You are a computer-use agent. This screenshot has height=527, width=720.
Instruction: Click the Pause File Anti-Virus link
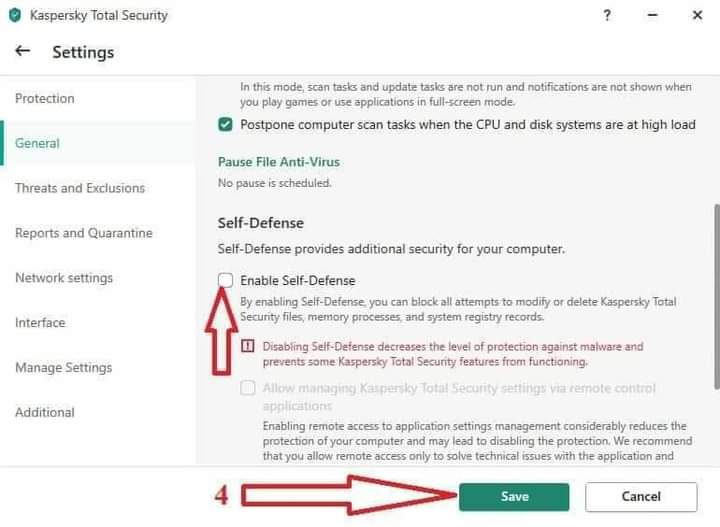pos(279,162)
